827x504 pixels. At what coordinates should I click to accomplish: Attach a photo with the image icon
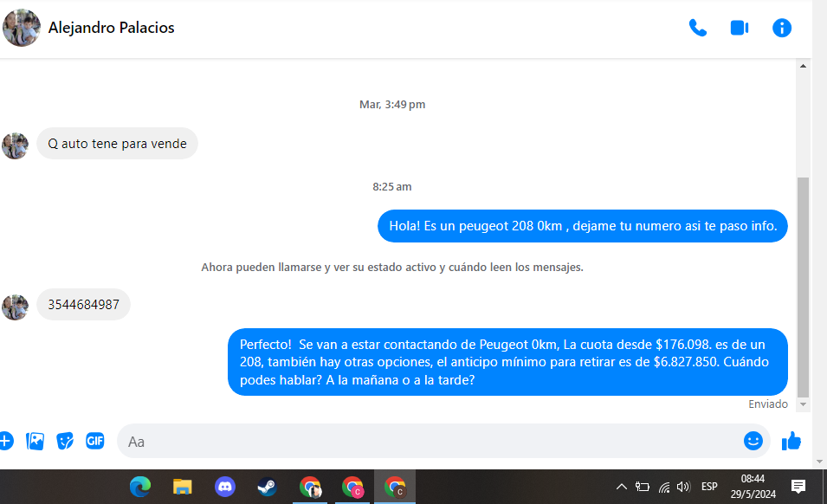tap(35, 441)
